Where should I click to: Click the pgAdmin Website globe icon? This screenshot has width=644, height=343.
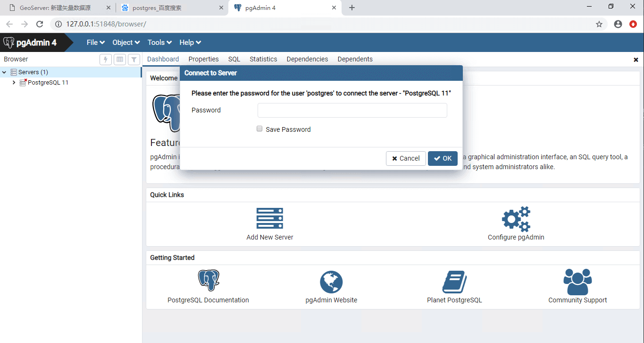pyautogui.click(x=331, y=282)
